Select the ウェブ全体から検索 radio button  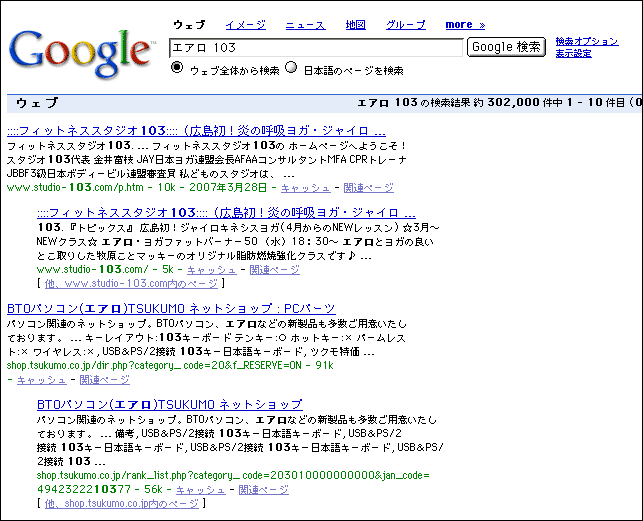pos(178,69)
